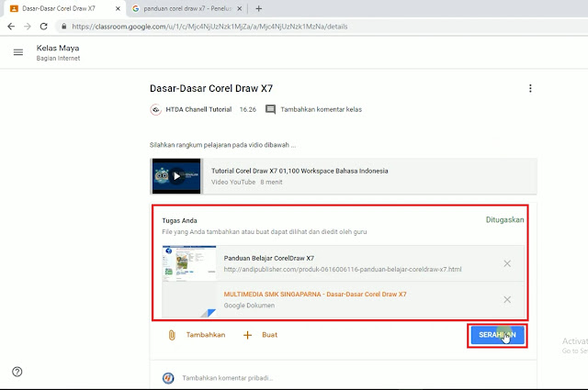Open the Kelas Maya class title
This screenshot has height=390, width=588.
58,48
